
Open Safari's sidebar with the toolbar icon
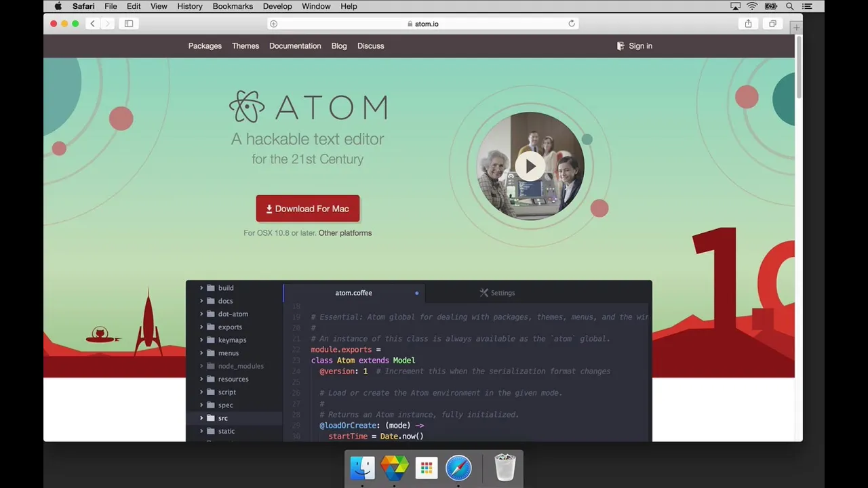coord(129,23)
